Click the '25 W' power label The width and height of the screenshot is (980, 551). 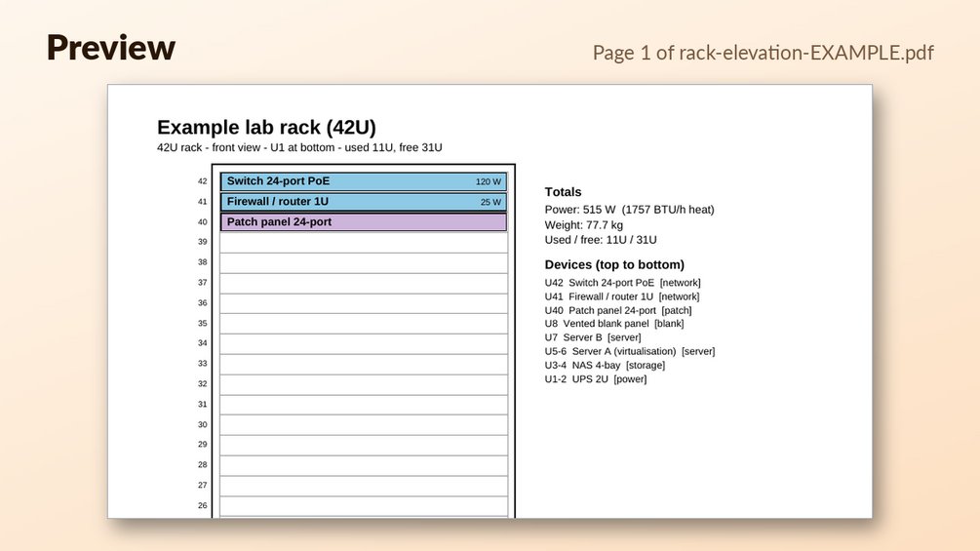pos(490,203)
